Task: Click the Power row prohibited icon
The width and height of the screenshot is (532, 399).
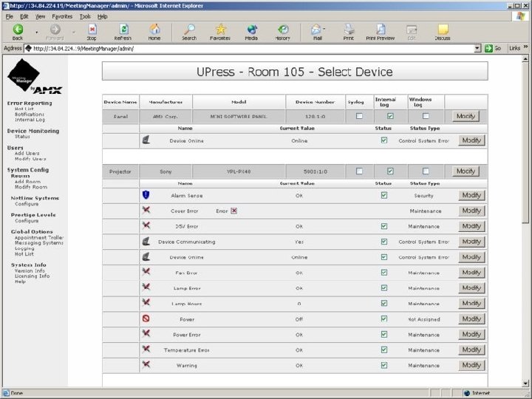Action: pyautogui.click(x=146, y=318)
